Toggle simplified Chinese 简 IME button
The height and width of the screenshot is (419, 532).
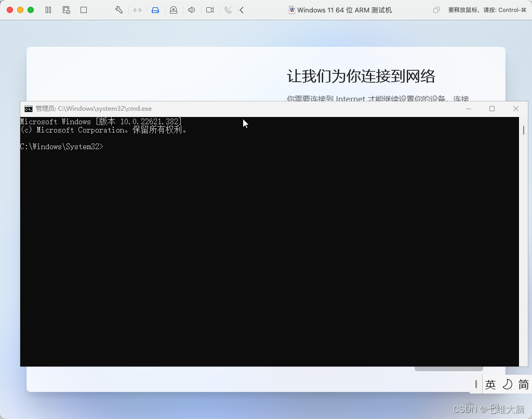click(x=524, y=384)
